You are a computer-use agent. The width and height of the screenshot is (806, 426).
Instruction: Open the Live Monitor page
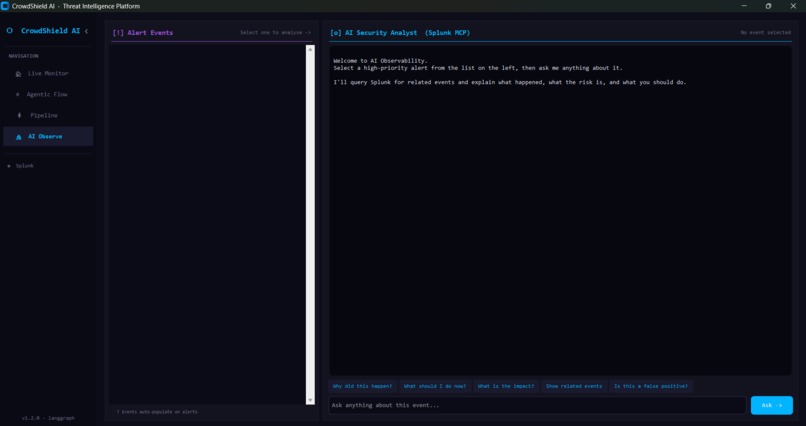pos(48,73)
